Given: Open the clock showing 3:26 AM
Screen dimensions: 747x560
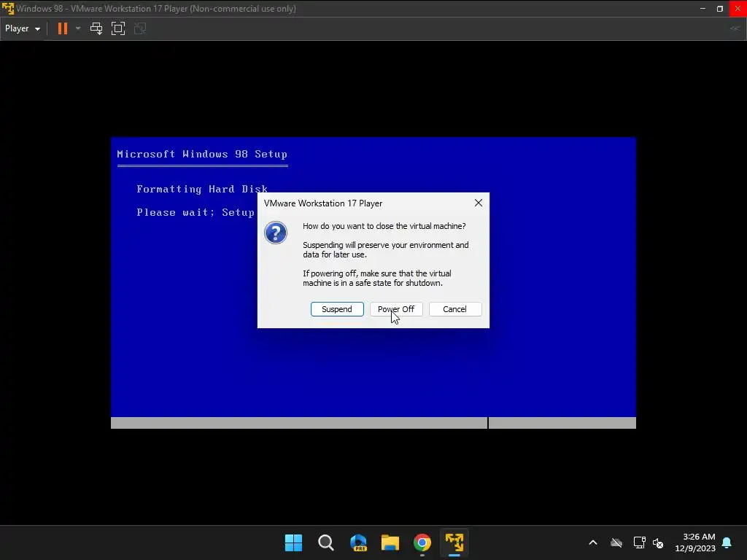Looking at the screenshot, I should tap(695, 542).
